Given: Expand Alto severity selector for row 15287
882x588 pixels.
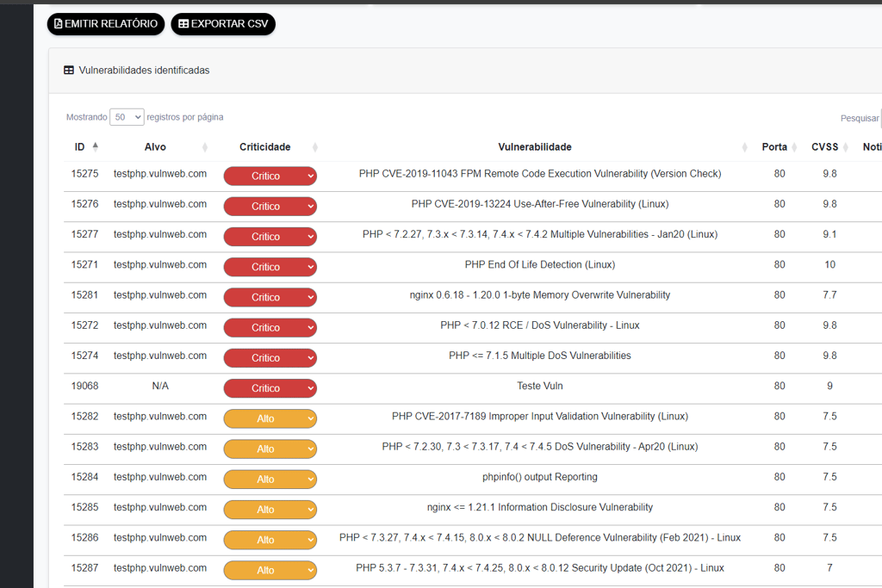Looking at the screenshot, I should (x=270, y=570).
